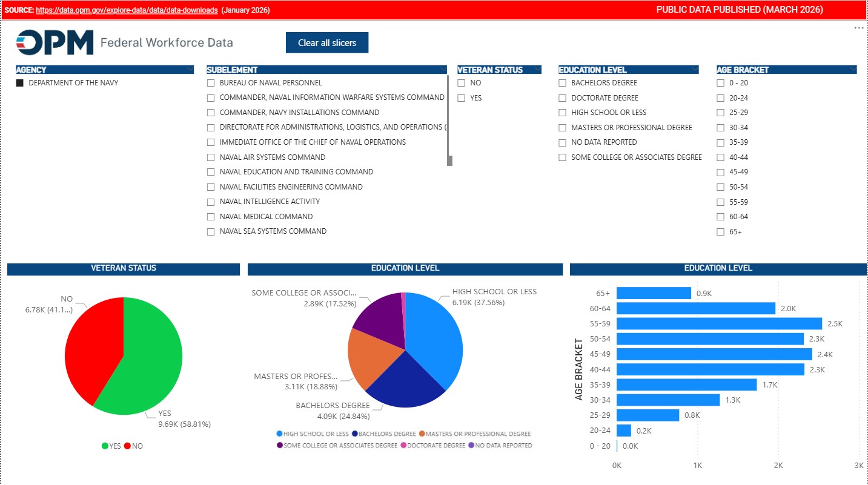Select the 65+ age bracket checkbox
The height and width of the screenshot is (485, 868).
721,231
